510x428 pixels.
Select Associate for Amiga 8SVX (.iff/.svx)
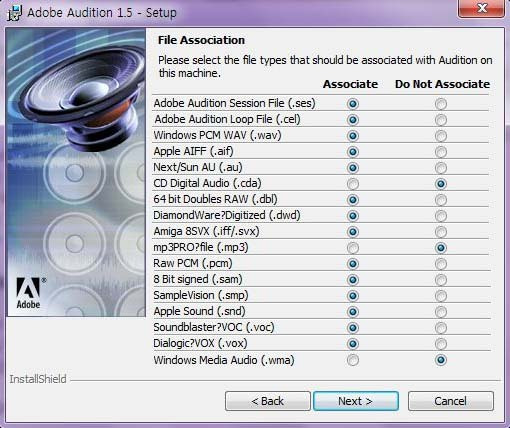coord(353,232)
